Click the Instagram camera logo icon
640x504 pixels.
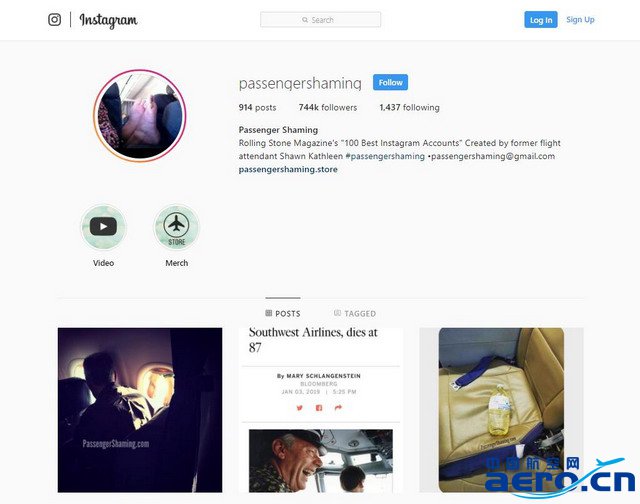pyautogui.click(x=54, y=20)
